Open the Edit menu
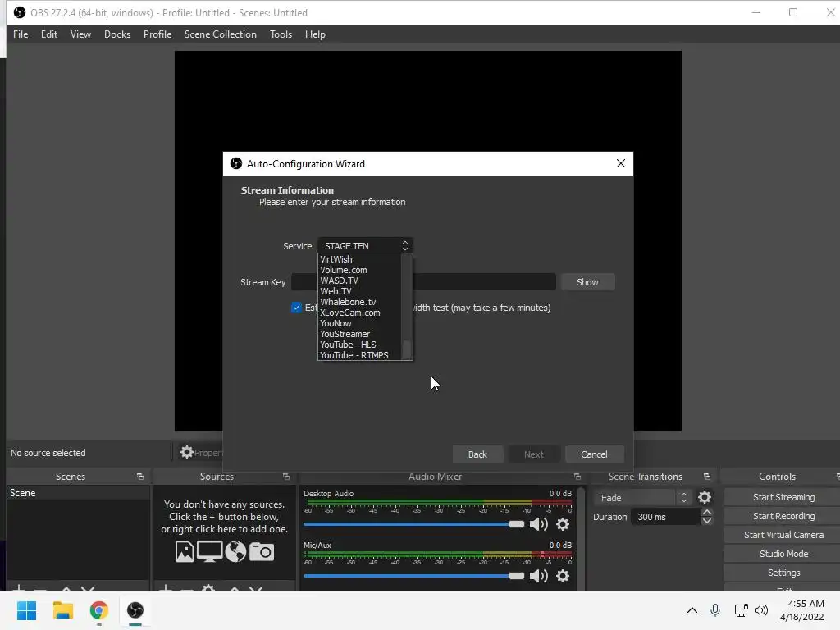This screenshot has height=630, width=840. pyautogui.click(x=48, y=34)
